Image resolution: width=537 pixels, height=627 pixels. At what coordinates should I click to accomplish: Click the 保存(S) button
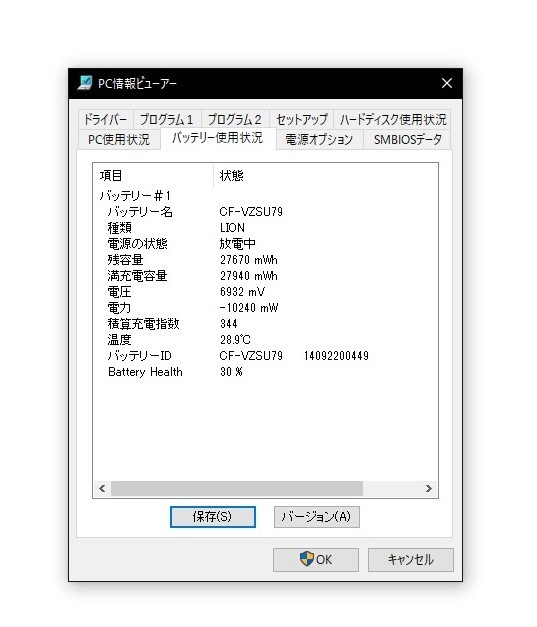[213, 517]
